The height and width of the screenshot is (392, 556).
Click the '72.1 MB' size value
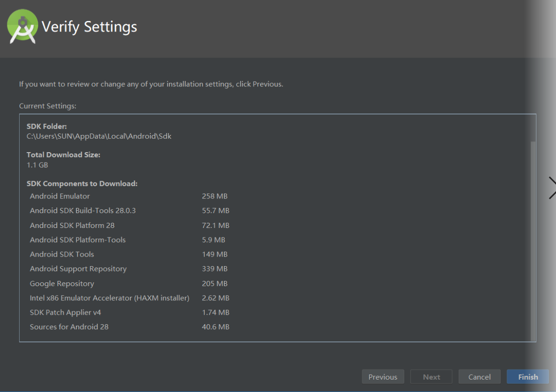point(216,226)
